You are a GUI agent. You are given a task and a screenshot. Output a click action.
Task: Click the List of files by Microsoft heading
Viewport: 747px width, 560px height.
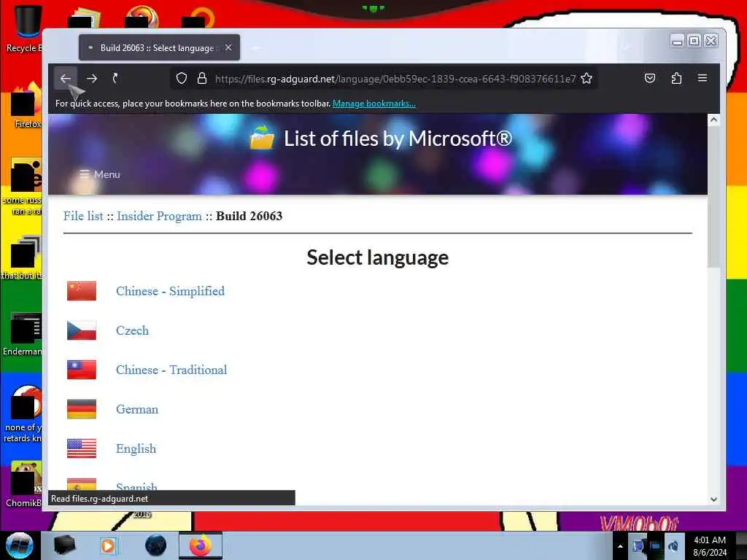tap(398, 139)
